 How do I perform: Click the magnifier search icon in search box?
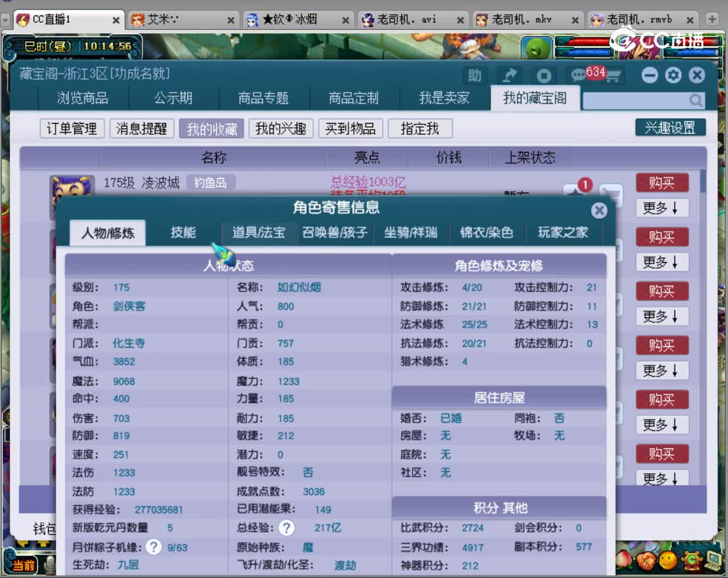point(696,100)
